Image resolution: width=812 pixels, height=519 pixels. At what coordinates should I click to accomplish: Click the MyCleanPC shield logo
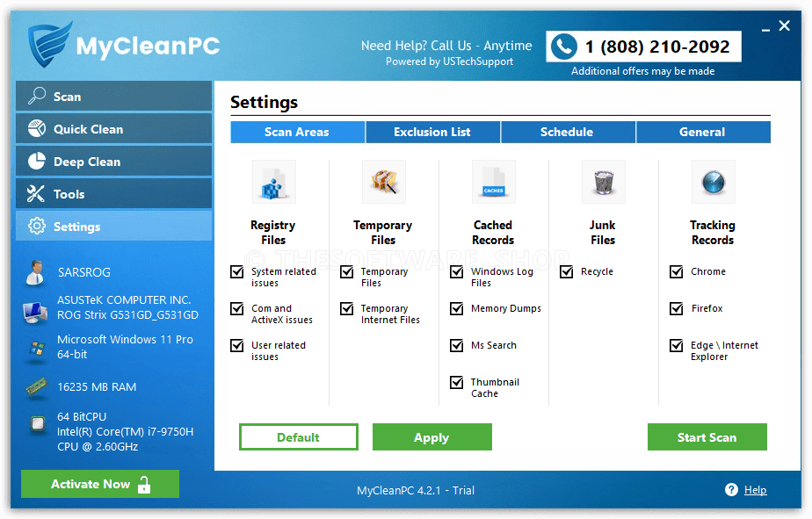50,44
